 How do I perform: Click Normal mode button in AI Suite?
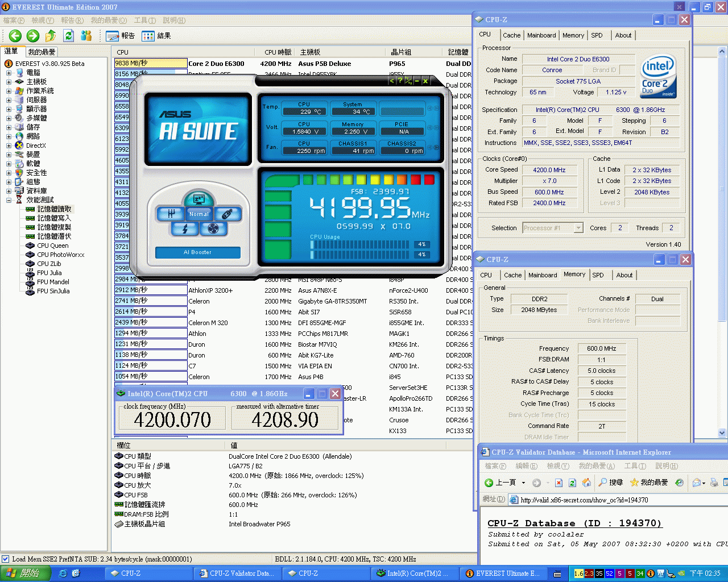click(199, 214)
